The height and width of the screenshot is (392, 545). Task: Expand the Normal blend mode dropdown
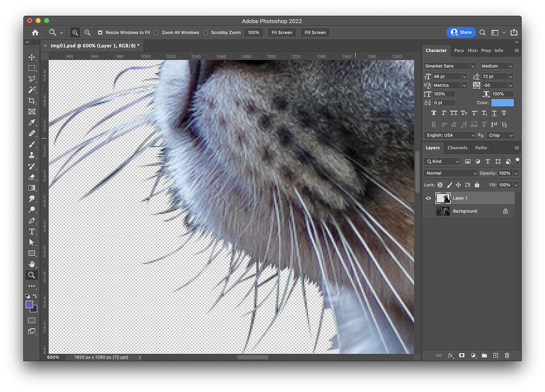[451, 173]
